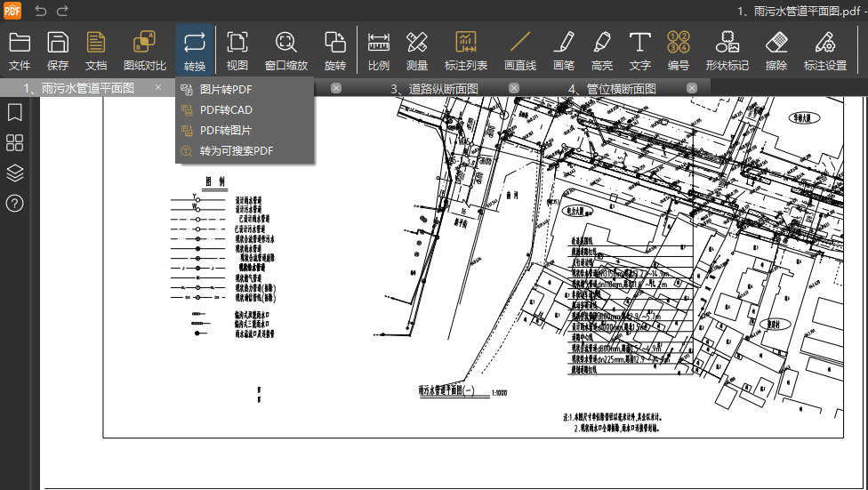Show page thumbnails grid in sidebar
The height and width of the screenshot is (490, 868).
(15, 143)
